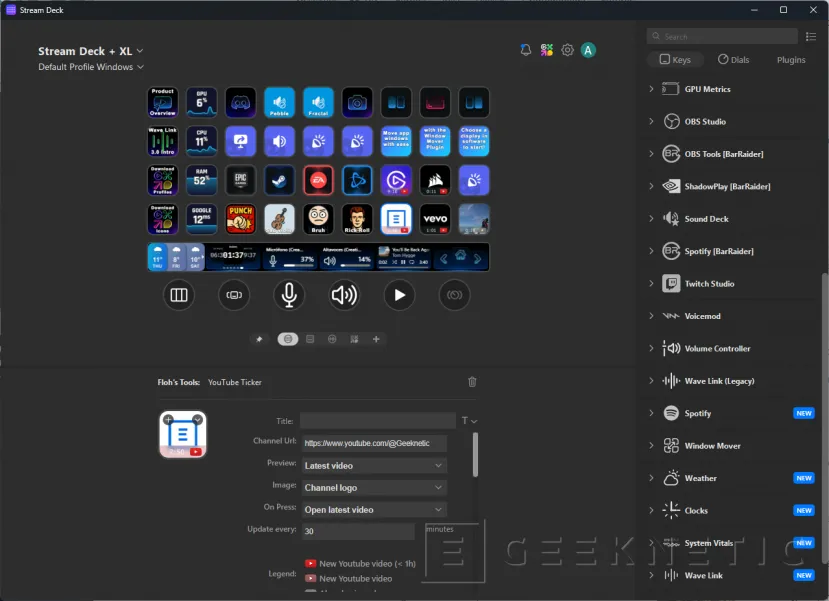Click the Stream Deck + XL device selector
This screenshot has width=829, height=601.
(x=89, y=50)
